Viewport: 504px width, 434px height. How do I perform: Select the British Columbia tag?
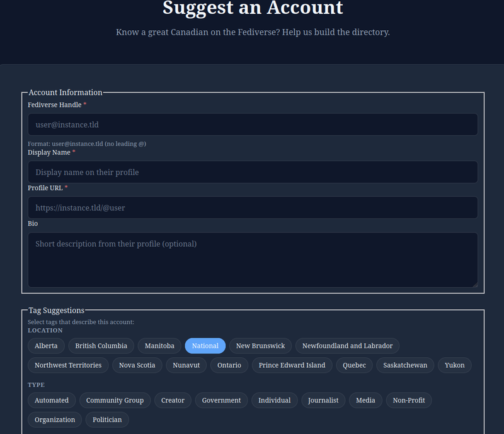(101, 346)
